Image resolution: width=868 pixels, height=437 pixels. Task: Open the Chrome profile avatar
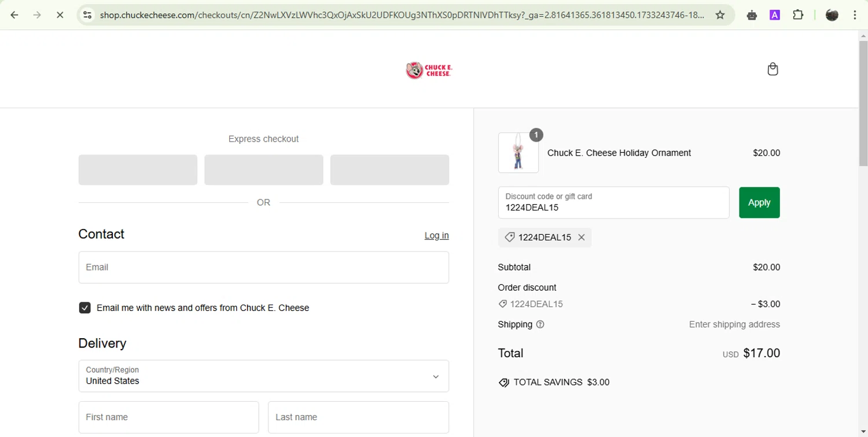pyautogui.click(x=832, y=15)
